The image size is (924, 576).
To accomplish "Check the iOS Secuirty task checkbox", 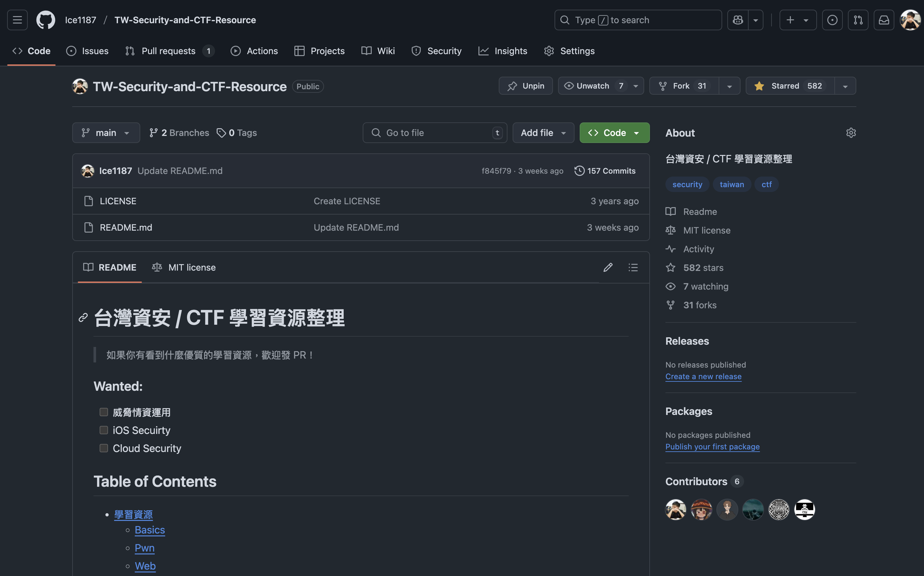I will pyautogui.click(x=104, y=430).
